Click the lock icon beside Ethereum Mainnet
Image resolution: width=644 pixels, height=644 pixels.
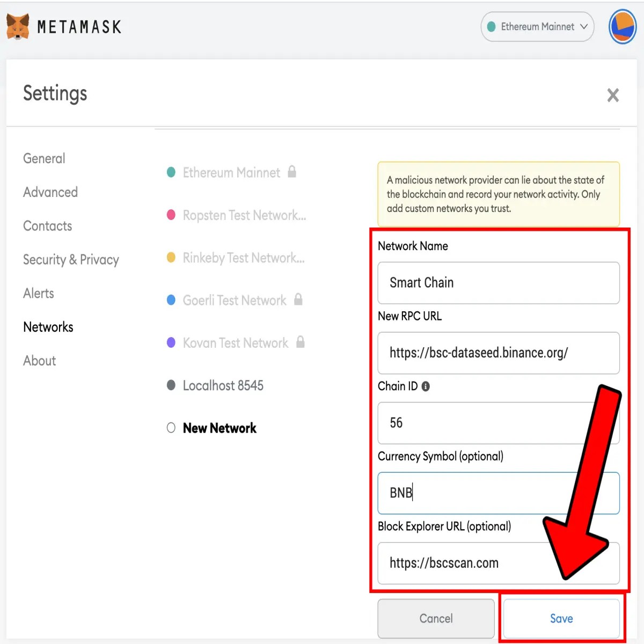click(292, 171)
